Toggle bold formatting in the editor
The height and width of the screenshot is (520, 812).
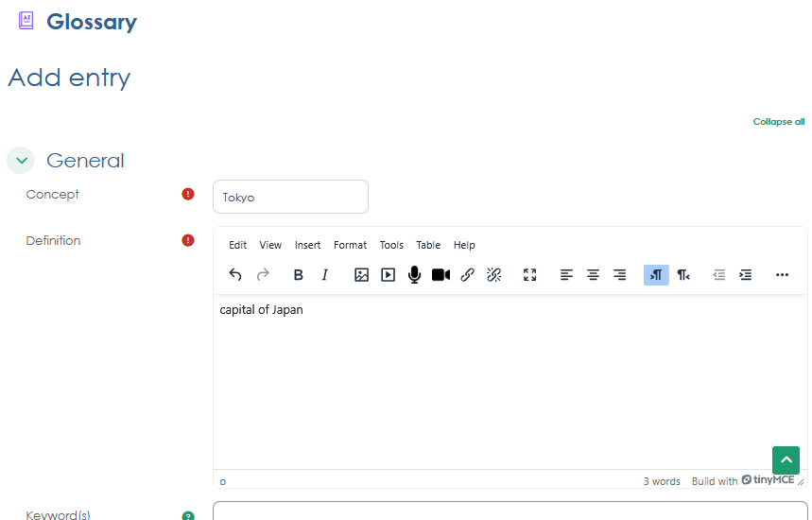(x=299, y=275)
